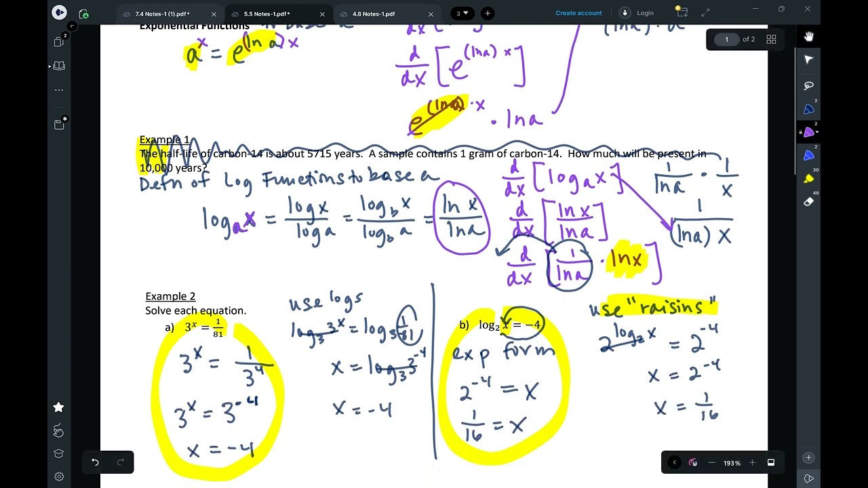Expand the open tabs count dropdown
This screenshot has height=488, width=868.
coord(462,14)
